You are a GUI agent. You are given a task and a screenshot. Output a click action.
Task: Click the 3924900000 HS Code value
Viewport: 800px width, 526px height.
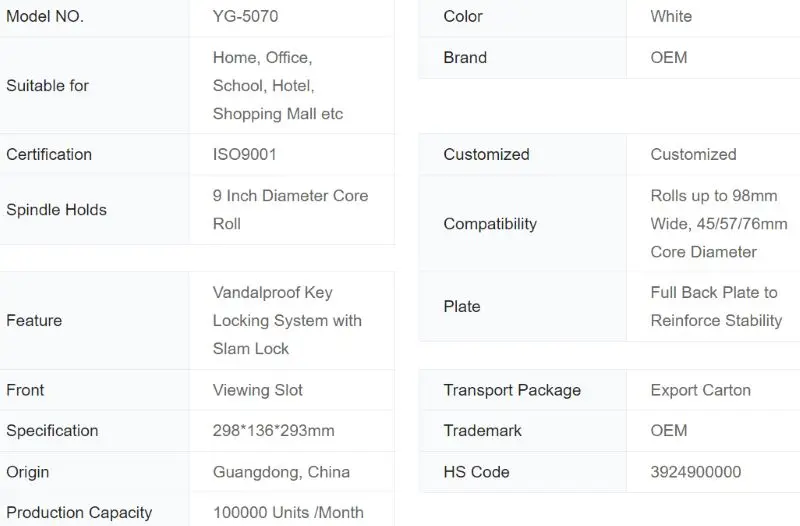(696, 472)
